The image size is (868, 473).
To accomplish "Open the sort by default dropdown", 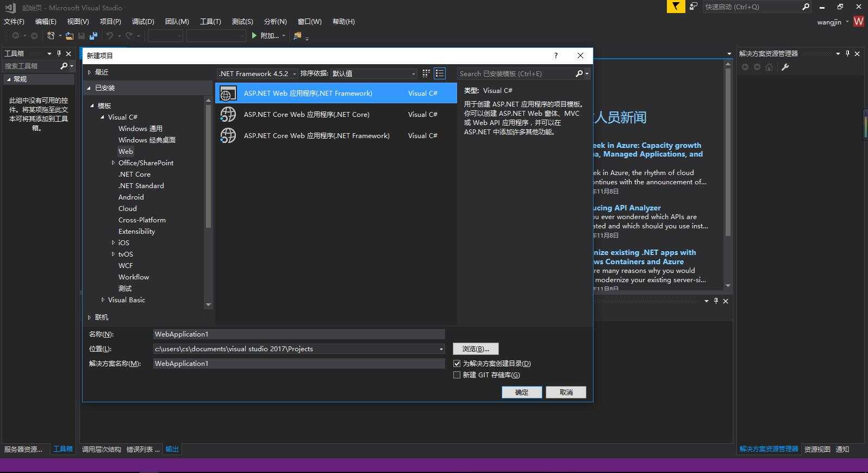I will [x=374, y=73].
